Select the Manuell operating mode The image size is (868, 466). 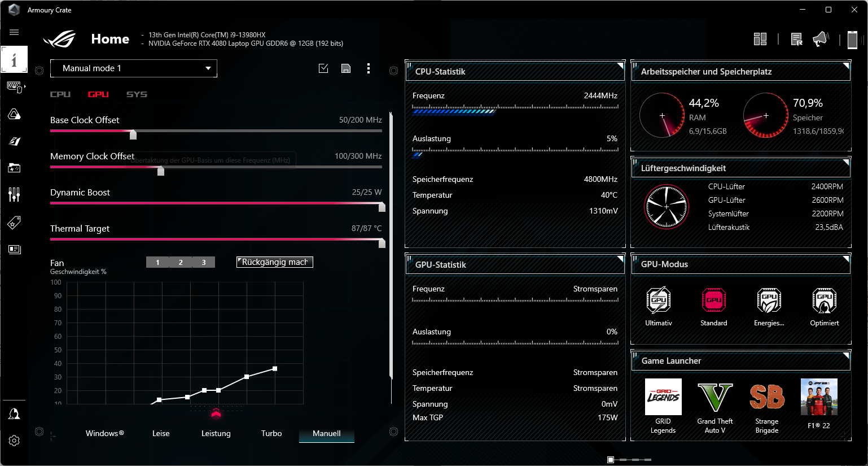coord(327,433)
